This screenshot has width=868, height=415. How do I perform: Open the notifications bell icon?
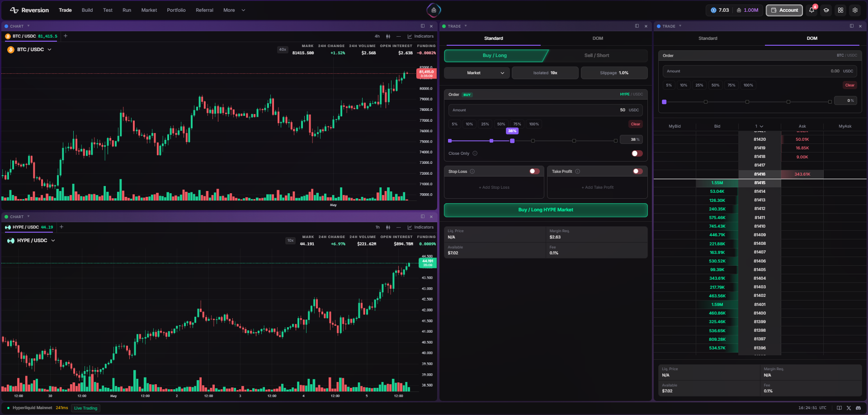812,10
